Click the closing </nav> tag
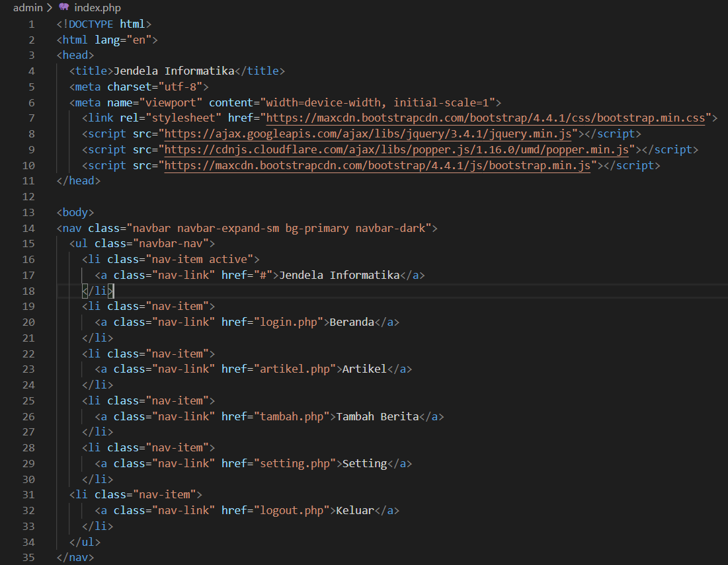Image resolution: width=728 pixels, height=565 pixels. 75,557
